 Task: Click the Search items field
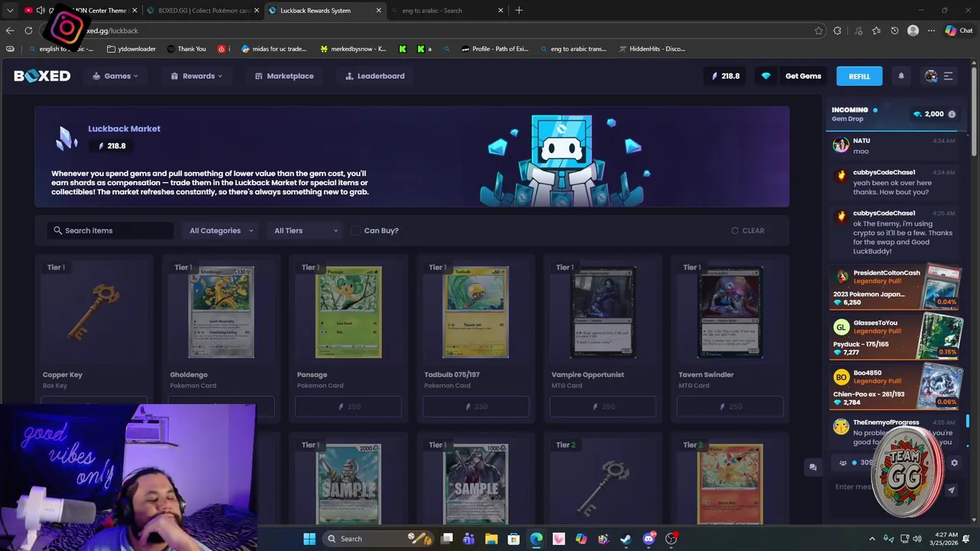pos(110,230)
